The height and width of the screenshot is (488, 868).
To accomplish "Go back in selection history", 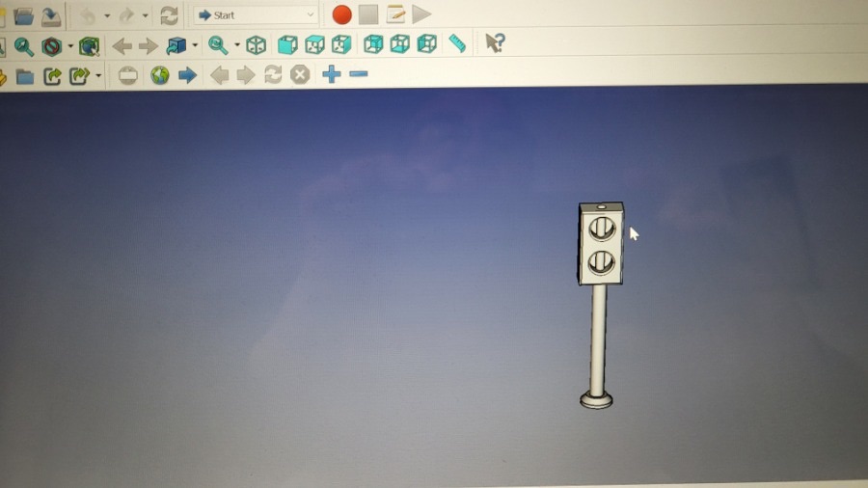I will tap(122, 46).
